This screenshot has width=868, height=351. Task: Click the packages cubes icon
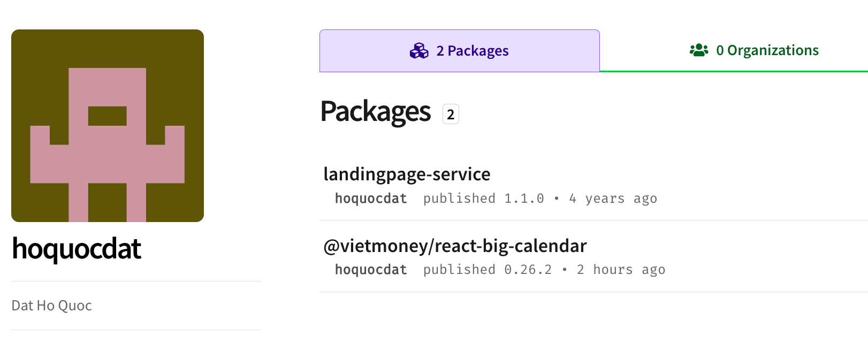[x=419, y=51]
